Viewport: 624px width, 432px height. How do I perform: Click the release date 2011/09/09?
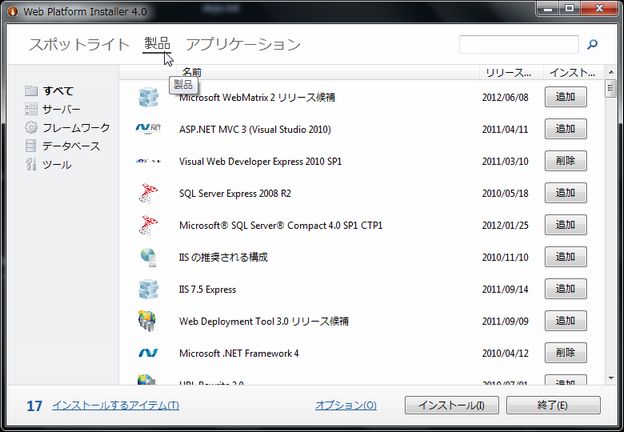(505, 321)
